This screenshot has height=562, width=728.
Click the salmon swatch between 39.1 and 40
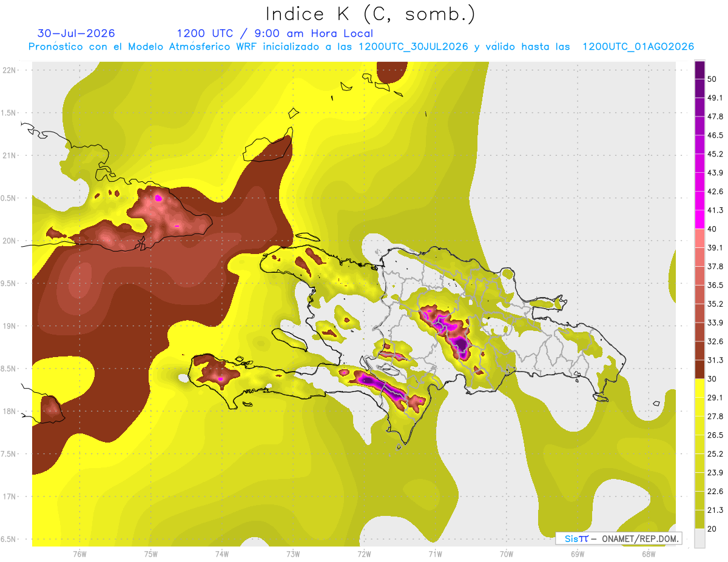[x=699, y=238]
